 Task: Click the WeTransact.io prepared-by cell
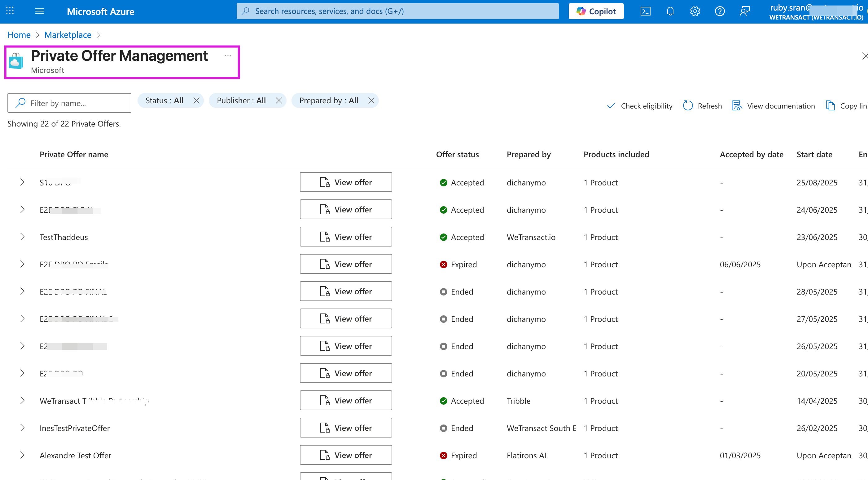pyautogui.click(x=531, y=237)
